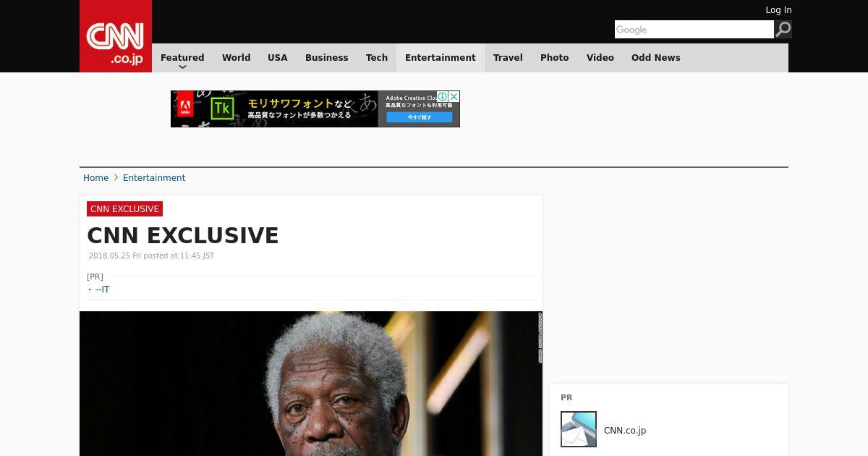Click the Log In link
868x456 pixels.
pyautogui.click(x=778, y=10)
